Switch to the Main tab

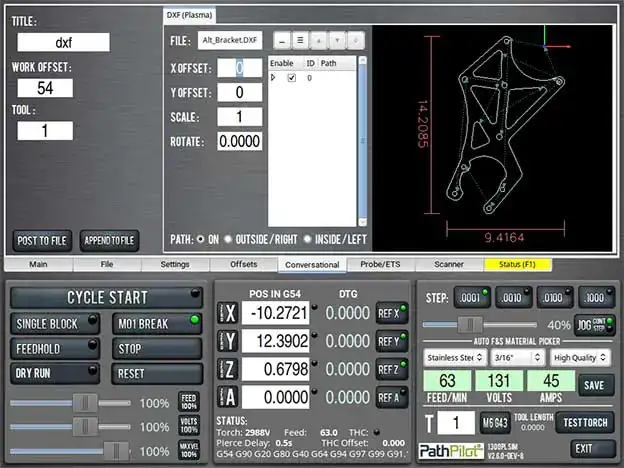(38, 264)
